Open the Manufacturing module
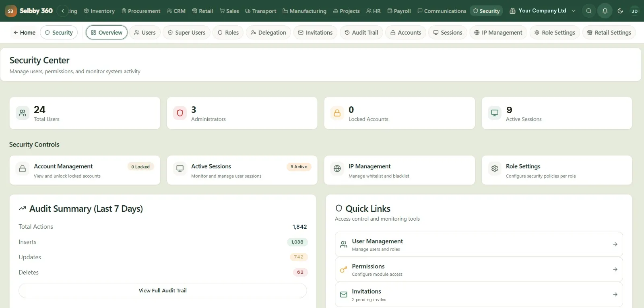 point(304,11)
